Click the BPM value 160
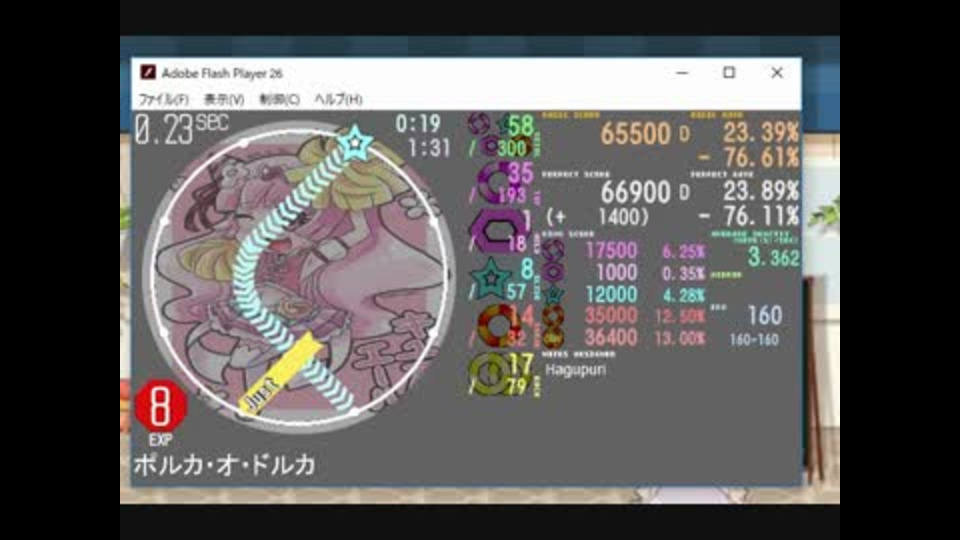The width and height of the screenshot is (960, 540). point(765,315)
